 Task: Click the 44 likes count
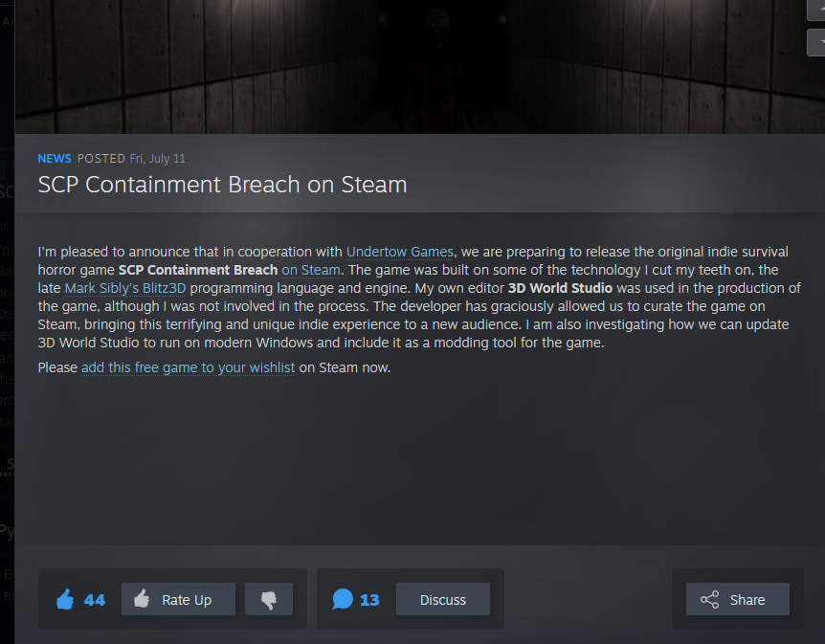[95, 600]
